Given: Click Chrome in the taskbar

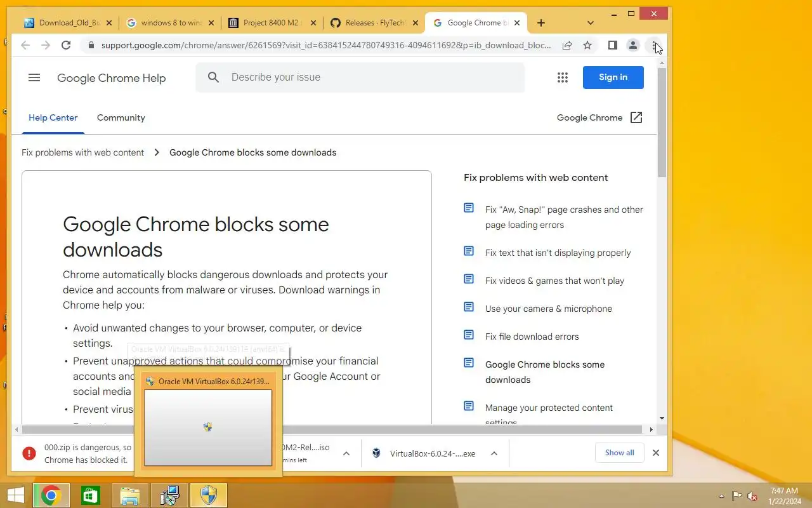Looking at the screenshot, I should pyautogui.click(x=51, y=496).
